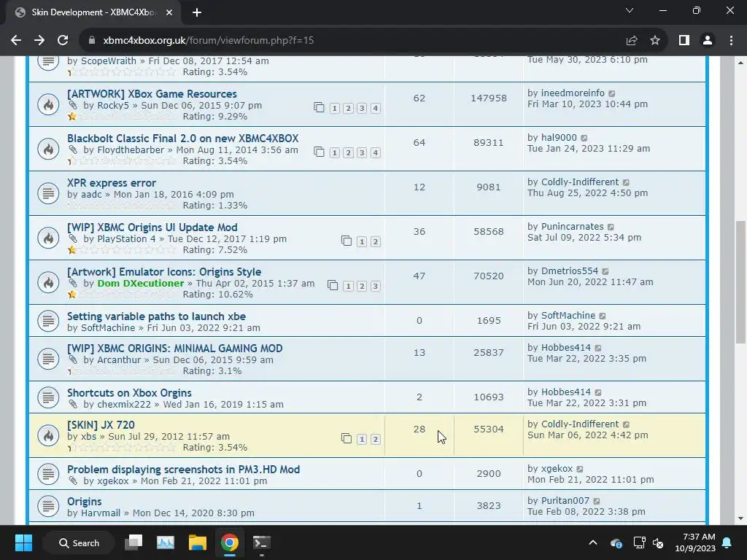This screenshot has width=747, height=560.
Task: Close the Skin Development tab
Action: pos(169,12)
